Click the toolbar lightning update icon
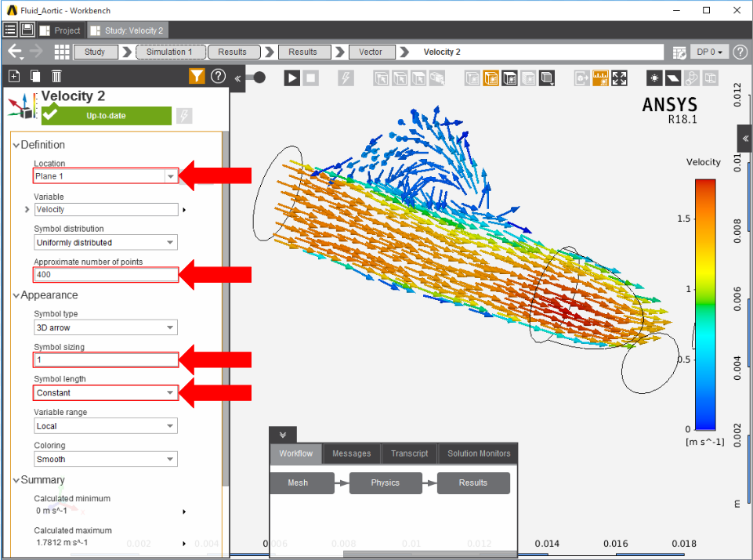The width and height of the screenshot is (753, 560). point(346,78)
